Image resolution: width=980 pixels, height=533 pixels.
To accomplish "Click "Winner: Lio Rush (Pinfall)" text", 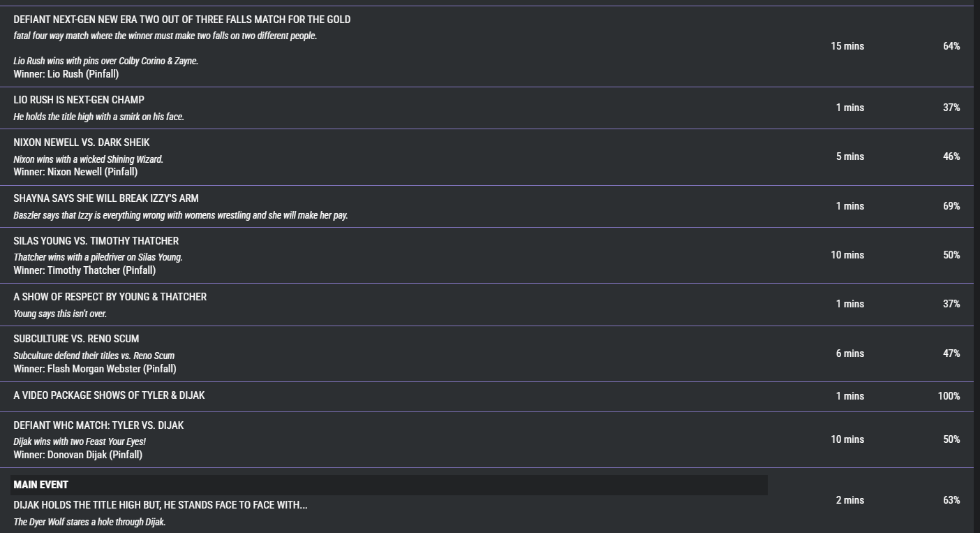I will [x=66, y=74].
